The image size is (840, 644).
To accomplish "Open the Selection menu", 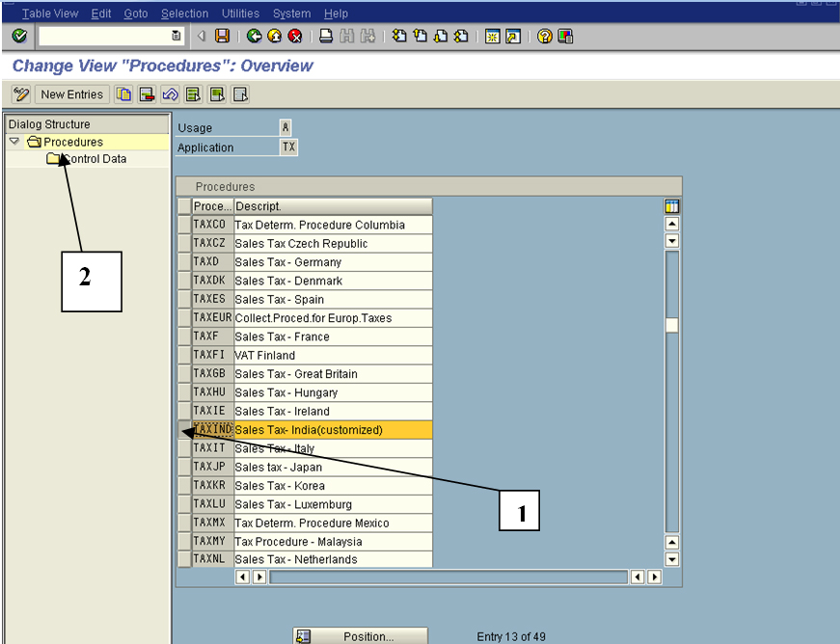I will click(x=185, y=13).
